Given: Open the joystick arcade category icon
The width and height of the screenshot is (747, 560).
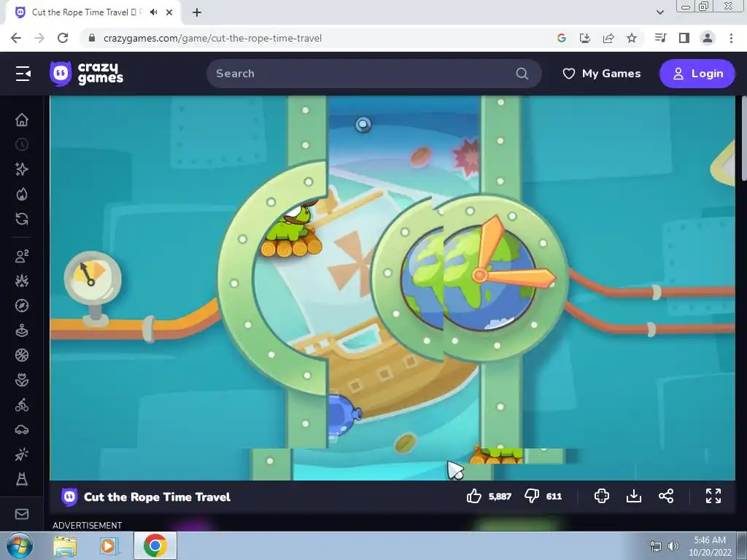Looking at the screenshot, I should tap(22, 330).
